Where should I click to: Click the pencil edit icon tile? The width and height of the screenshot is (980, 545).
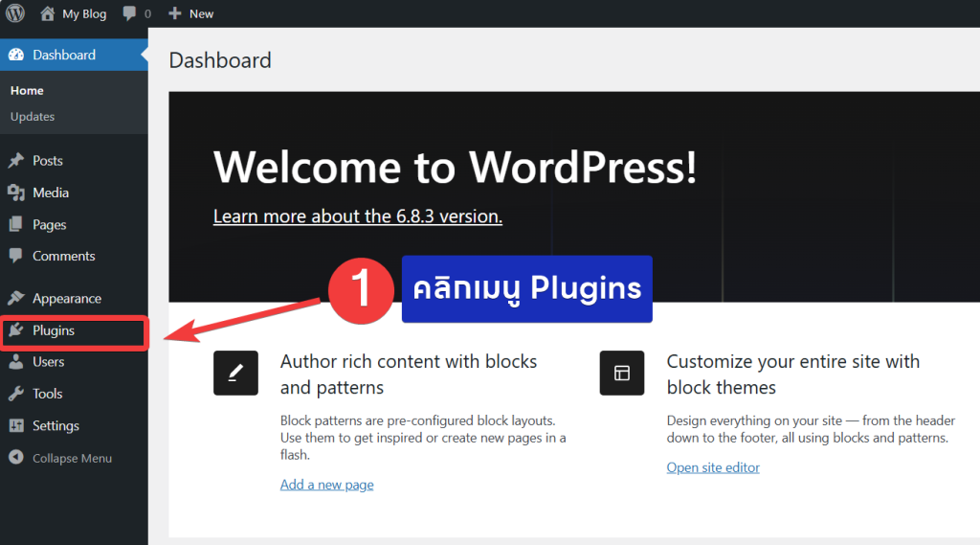click(235, 373)
